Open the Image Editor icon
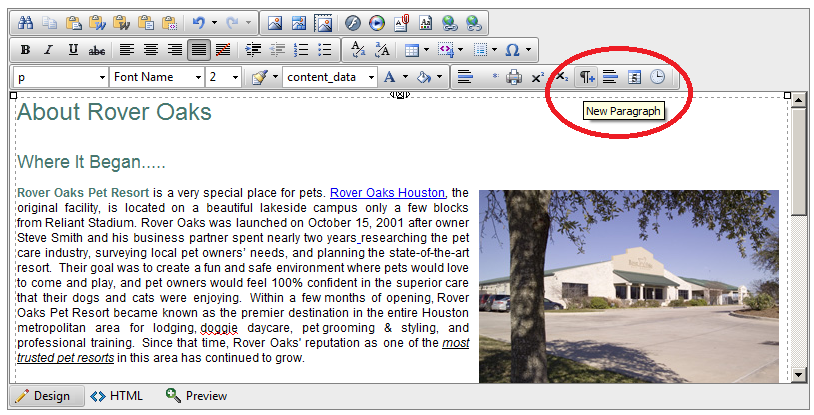The image size is (814, 415). (299, 22)
